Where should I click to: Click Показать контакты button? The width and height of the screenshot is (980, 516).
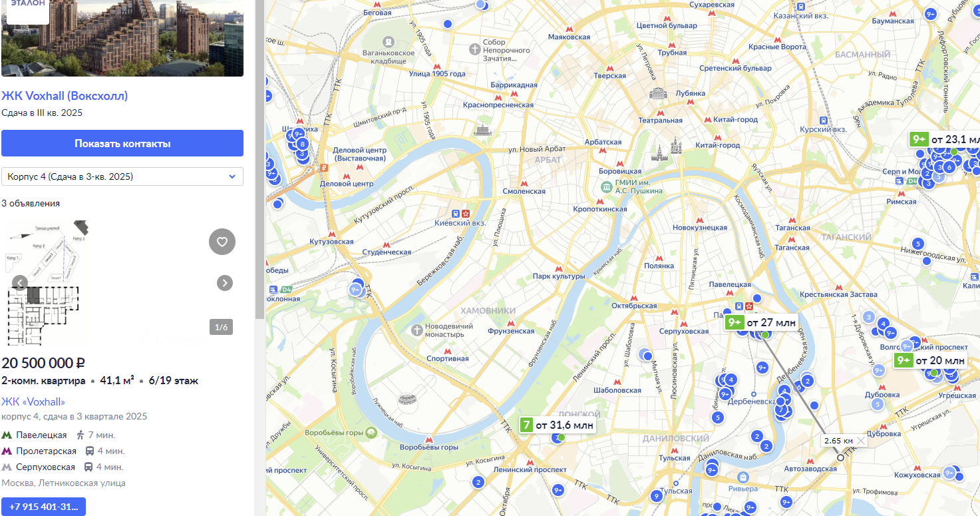[x=122, y=143]
